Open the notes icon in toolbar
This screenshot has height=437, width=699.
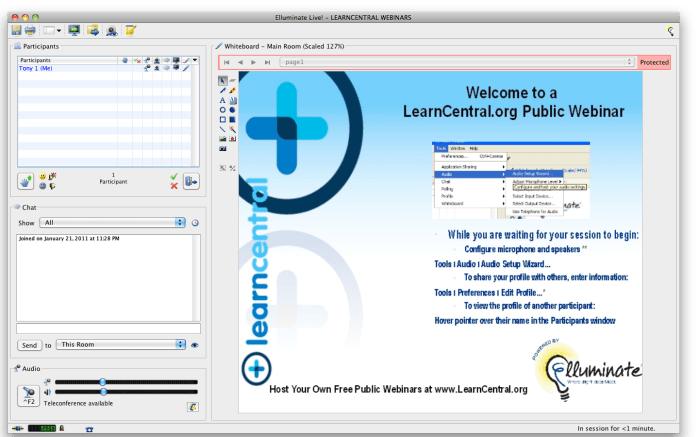point(131,30)
